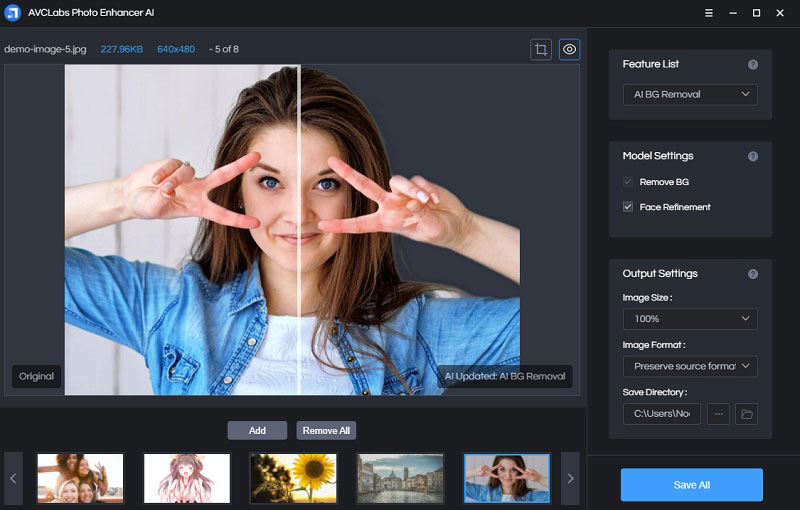Click the before/after comparison divider line
The height and width of the screenshot is (510, 800).
click(x=299, y=230)
